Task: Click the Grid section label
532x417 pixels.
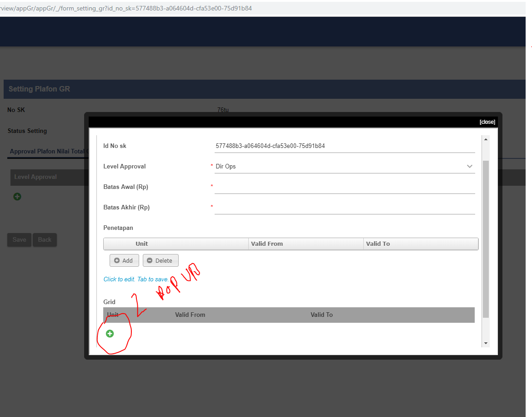Action: coord(109,302)
